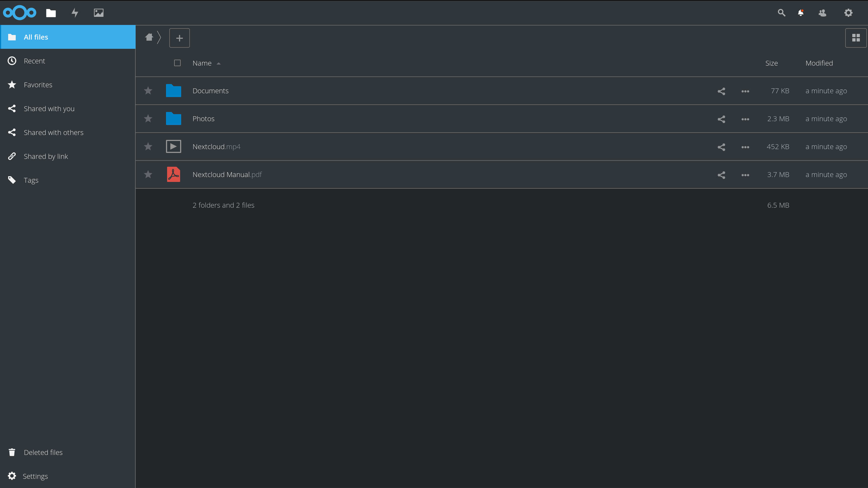Open Recent in sidebar
The image size is (868, 488).
[68, 61]
